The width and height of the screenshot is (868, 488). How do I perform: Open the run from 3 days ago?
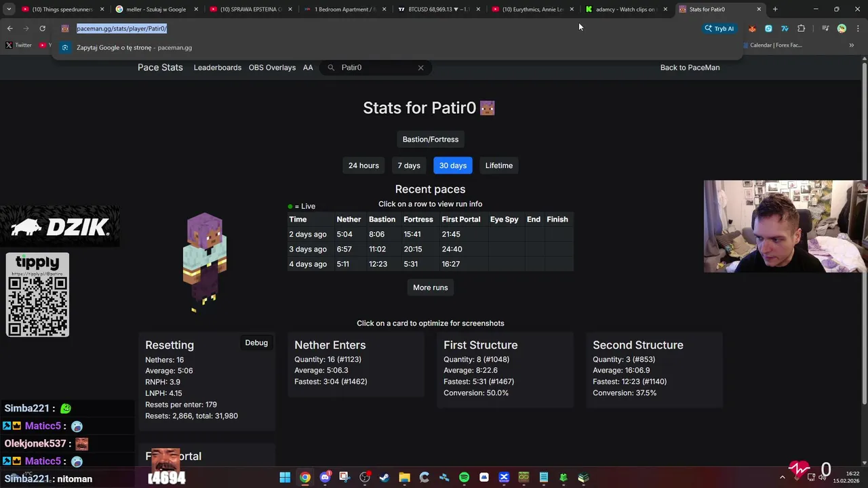[431, 249]
